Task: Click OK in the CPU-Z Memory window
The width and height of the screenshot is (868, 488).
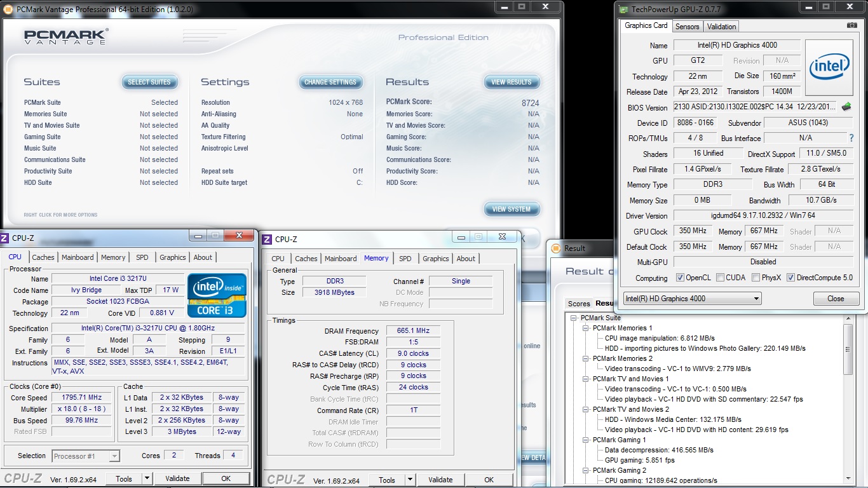Action: coord(489,480)
